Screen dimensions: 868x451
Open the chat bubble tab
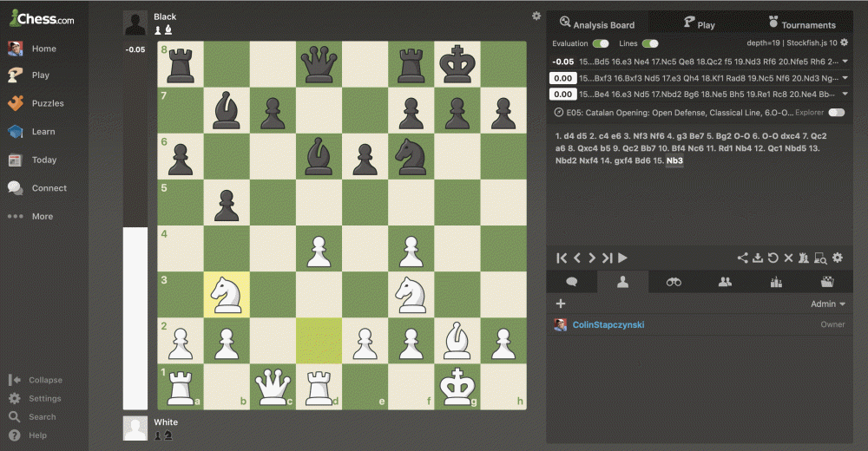click(571, 282)
